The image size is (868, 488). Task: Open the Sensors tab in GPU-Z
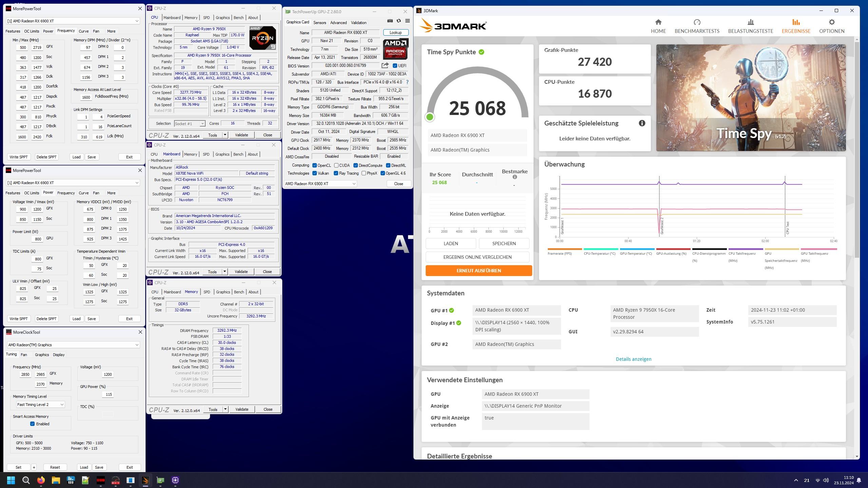tap(320, 23)
